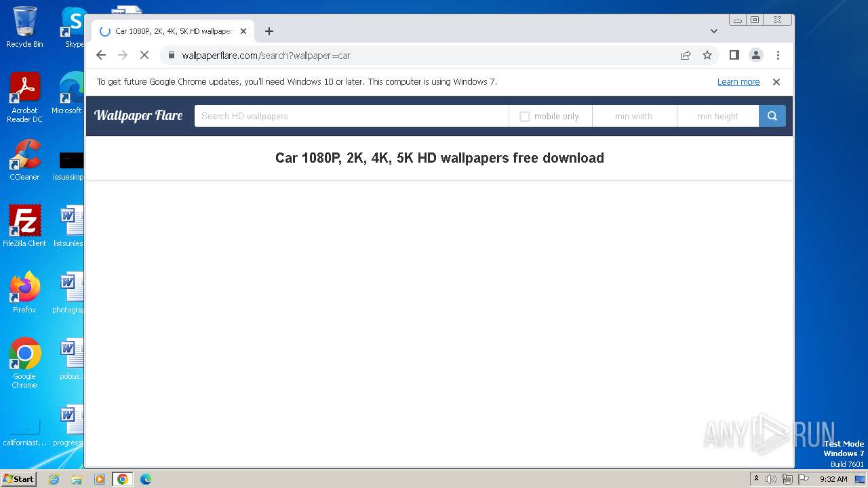The image size is (868, 488).
Task: Open the Skype desktop shortcut
Action: 73,27
